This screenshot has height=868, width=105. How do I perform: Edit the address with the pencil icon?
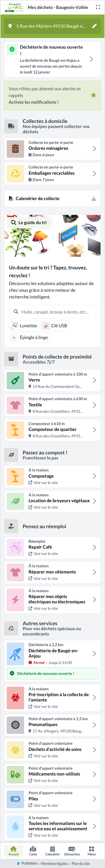pos(94,26)
